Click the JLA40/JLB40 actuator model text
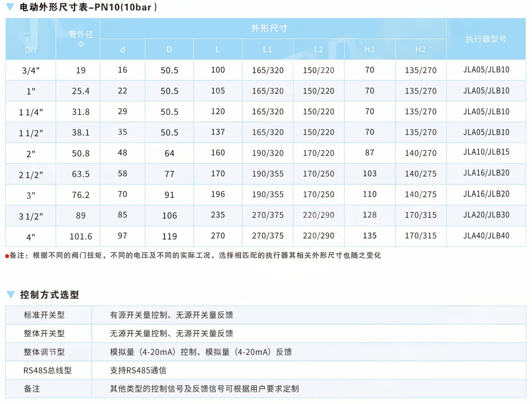Viewport: 532px width, 404px height. click(x=487, y=236)
